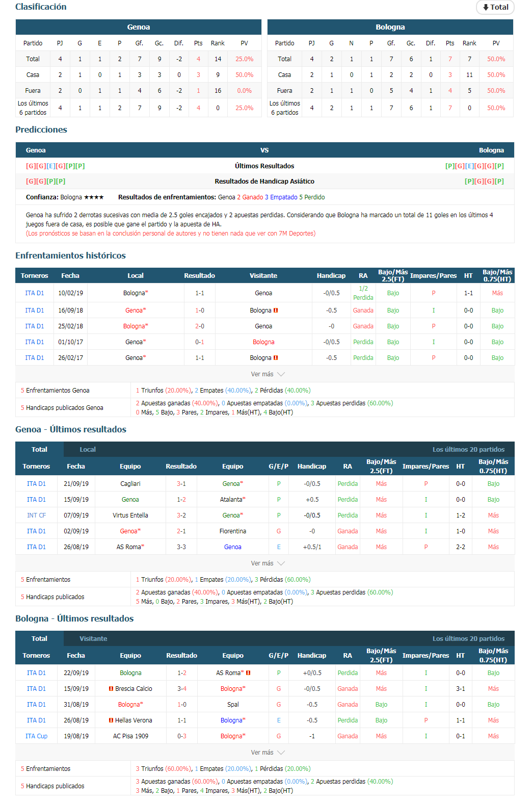Expand Ver más under Genoa últimos resultados
The width and height of the screenshot is (532, 801).
coord(268,563)
